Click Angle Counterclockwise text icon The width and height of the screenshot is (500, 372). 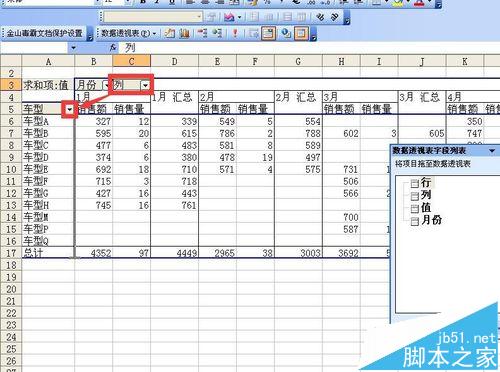click(x=335, y=17)
